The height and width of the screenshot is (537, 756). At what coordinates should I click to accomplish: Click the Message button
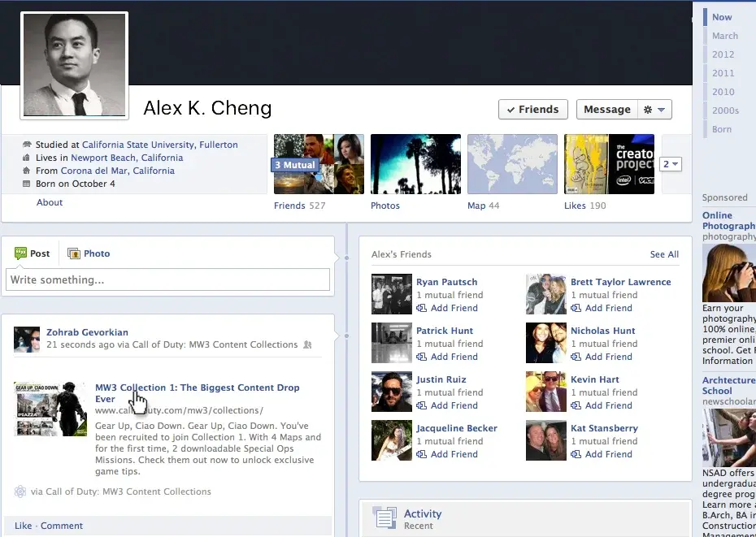point(607,110)
